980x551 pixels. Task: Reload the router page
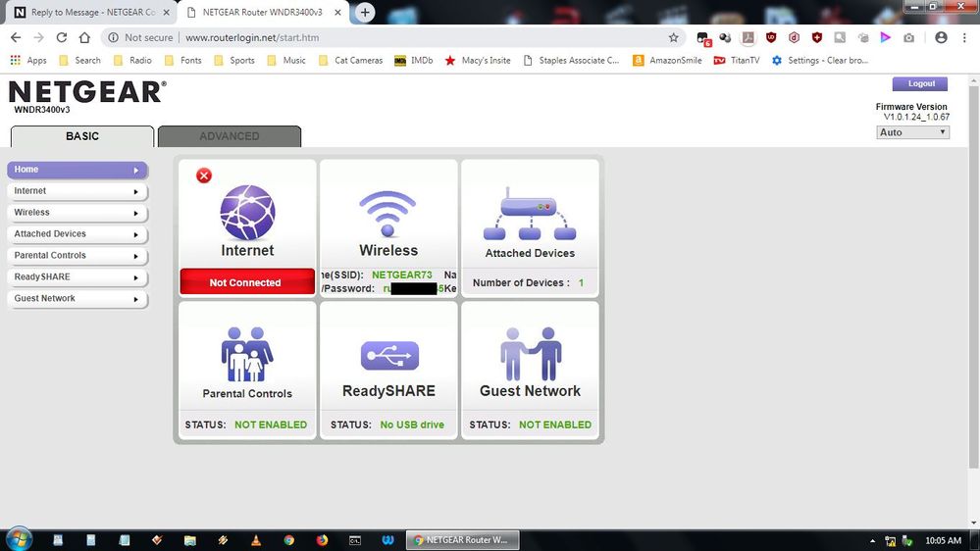point(62,37)
